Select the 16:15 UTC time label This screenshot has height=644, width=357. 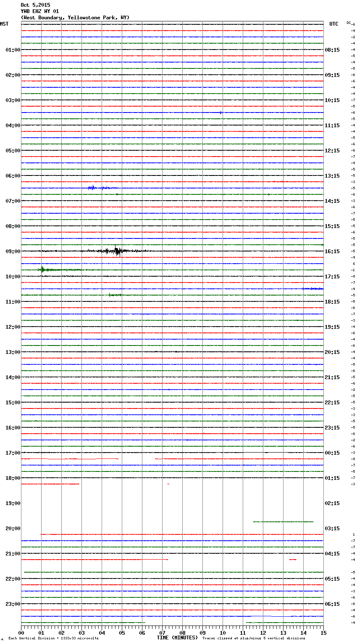tap(332, 251)
